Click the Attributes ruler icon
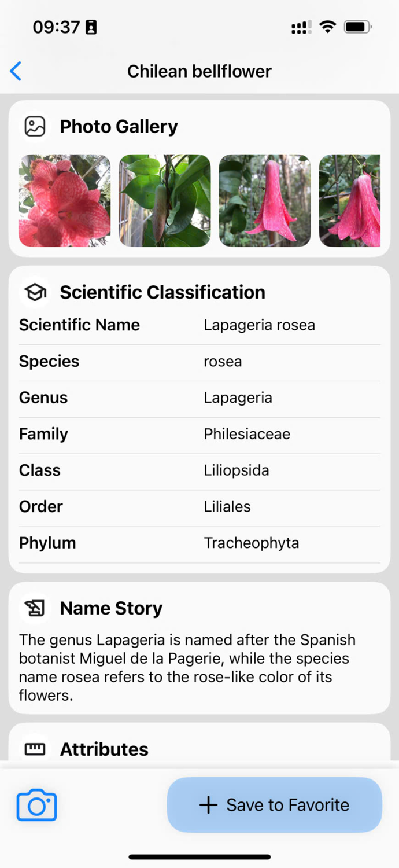 (35, 748)
